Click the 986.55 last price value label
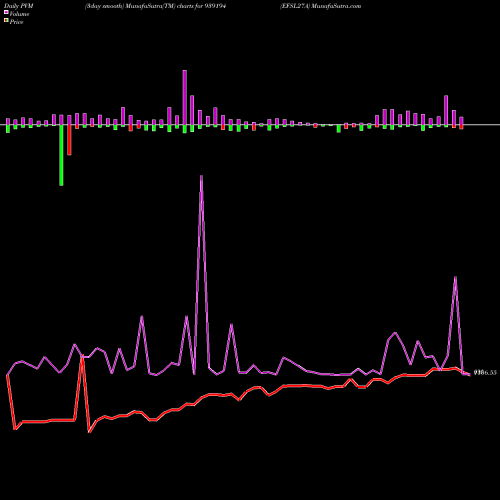Screen dimensions: 500x500 (x=485, y=373)
